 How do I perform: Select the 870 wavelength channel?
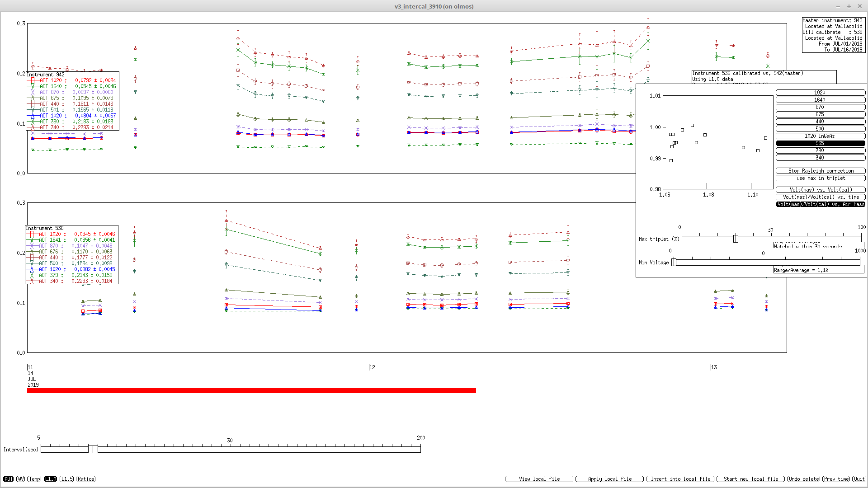click(x=821, y=107)
